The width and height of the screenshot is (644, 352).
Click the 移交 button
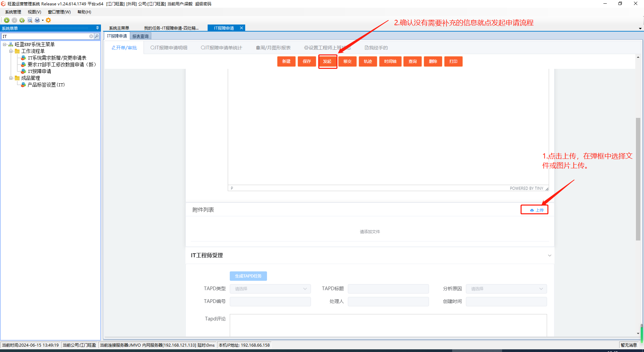[x=347, y=61]
